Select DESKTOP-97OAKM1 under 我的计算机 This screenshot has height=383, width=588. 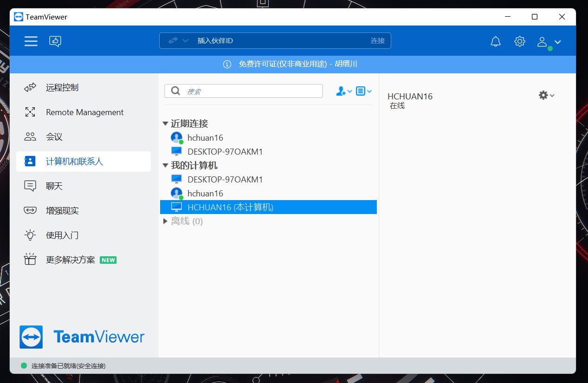[268, 180]
